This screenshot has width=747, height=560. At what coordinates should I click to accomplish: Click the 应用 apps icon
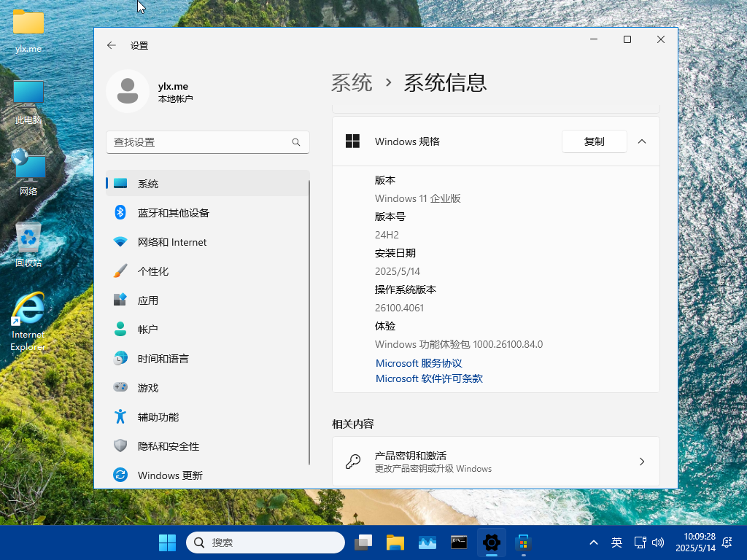[x=120, y=300]
